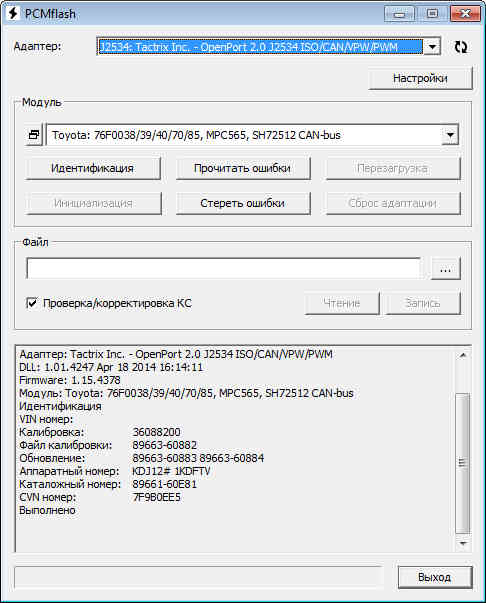Click the log scrollbar up arrow
486x603 pixels.
[463, 355]
